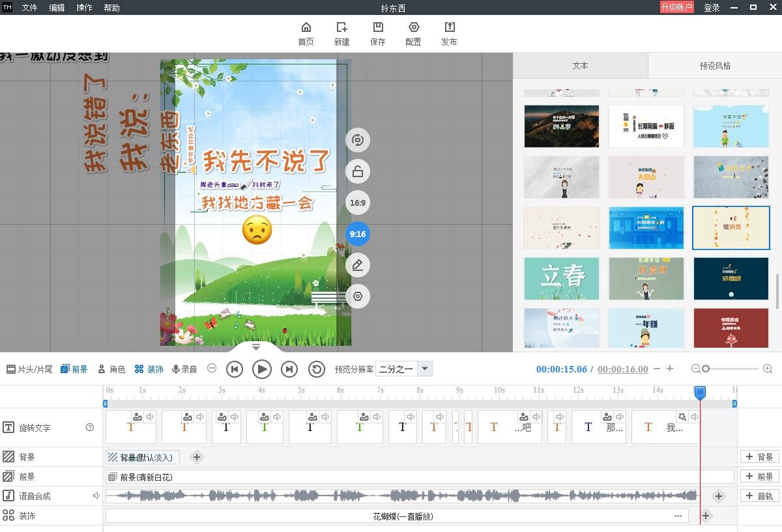Select dark mountain template thumbnail

561,126
